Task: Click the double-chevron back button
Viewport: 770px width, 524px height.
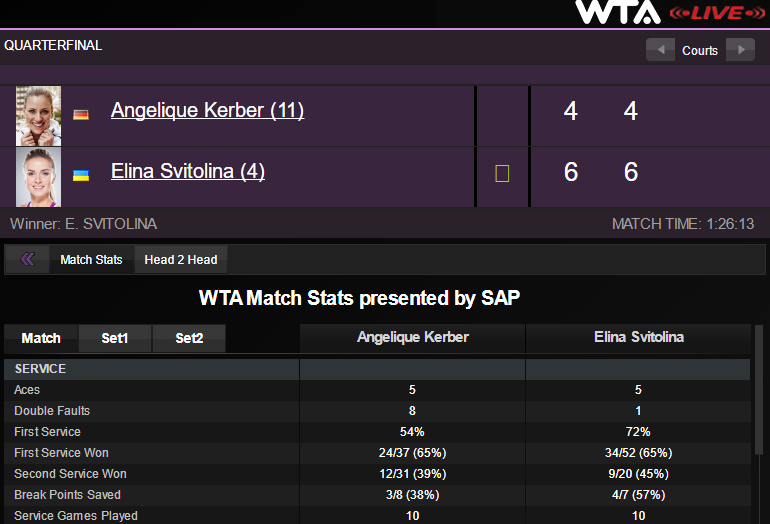Action: pyautogui.click(x=27, y=260)
